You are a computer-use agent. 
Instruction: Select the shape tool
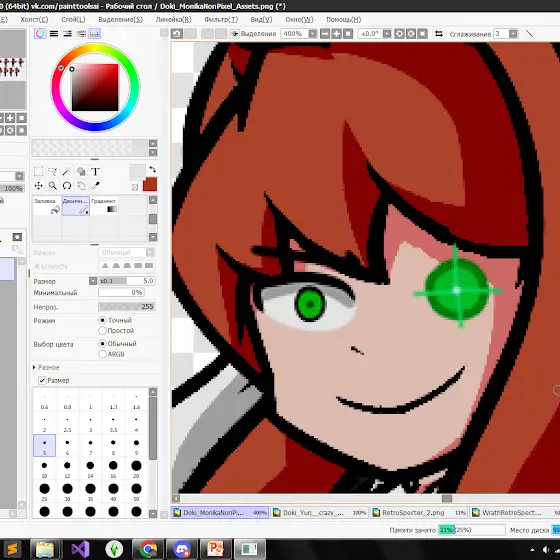(81, 171)
